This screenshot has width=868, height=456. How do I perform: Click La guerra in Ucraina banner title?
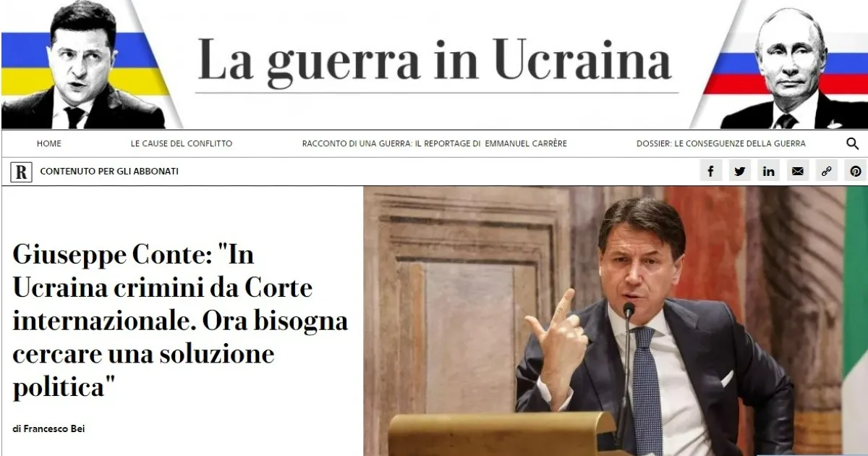point(435,59)
